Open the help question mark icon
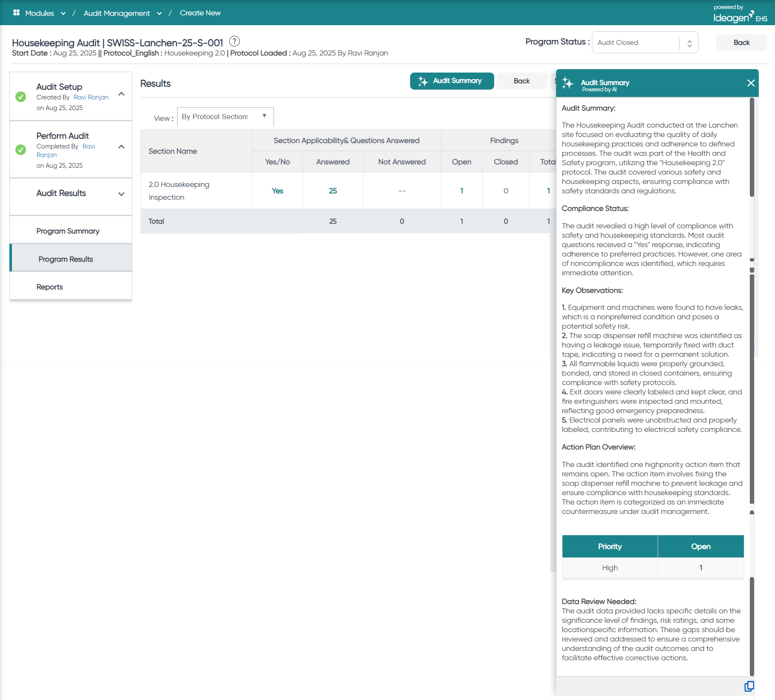This screenshot has height=700, width=775. pos(234,41)
